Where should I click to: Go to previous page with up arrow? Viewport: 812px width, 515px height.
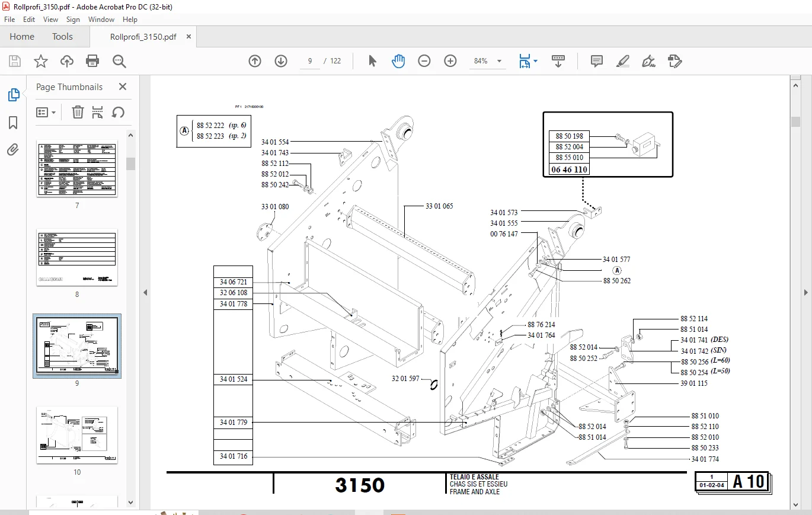pos(255,61)
